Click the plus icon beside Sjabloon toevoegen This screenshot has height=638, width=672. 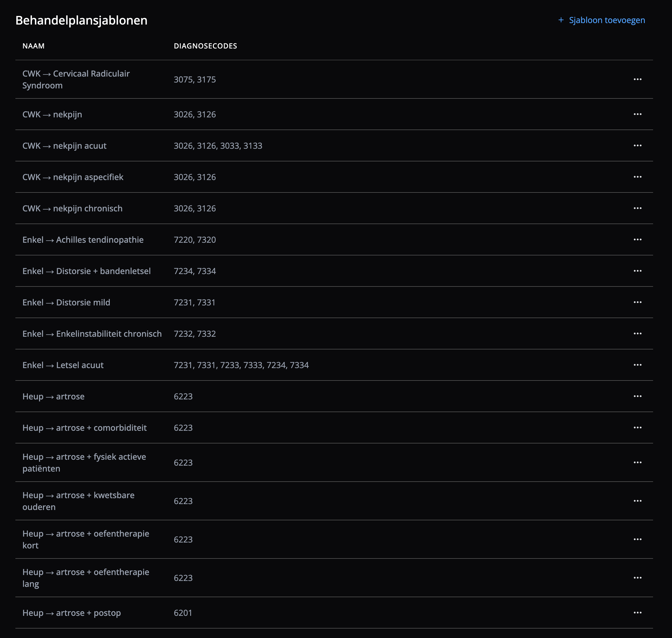(x=561, y=20)
